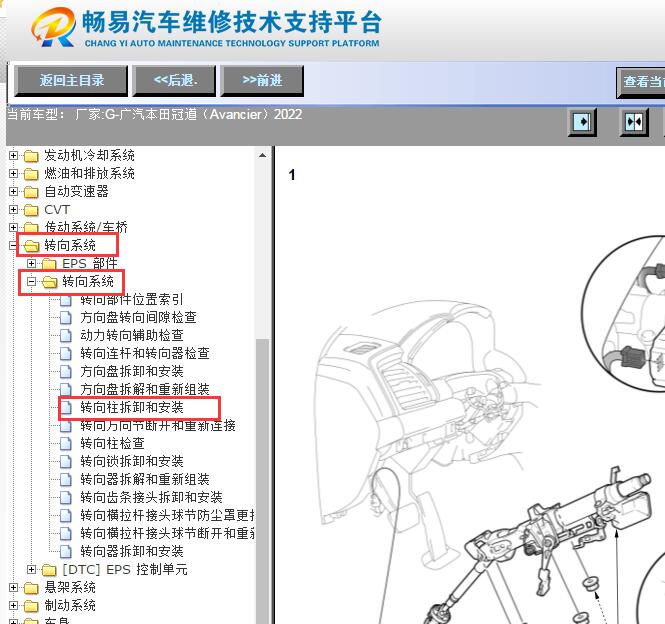665x624 pixels.
Task: Open the 转向齿条接头拆卸和安装 document
Action: (x=151, y=497)
